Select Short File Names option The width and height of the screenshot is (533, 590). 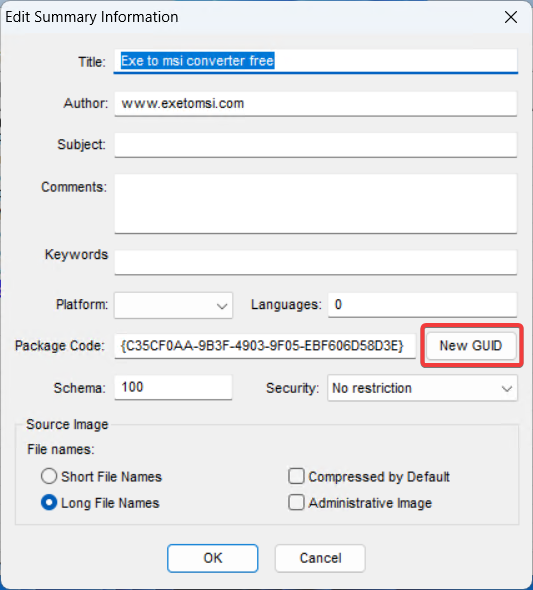(x=101, y=477)
